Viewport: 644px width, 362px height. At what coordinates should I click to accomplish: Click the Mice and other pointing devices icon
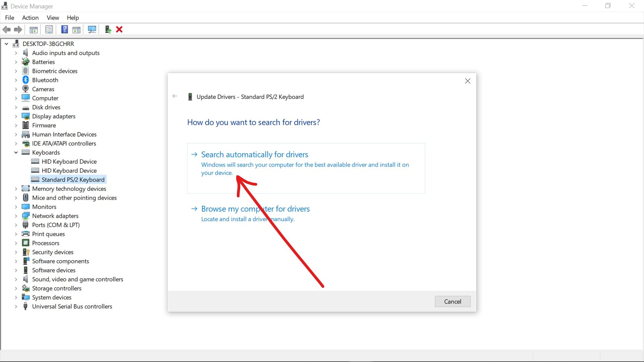[x=25, y=197]
